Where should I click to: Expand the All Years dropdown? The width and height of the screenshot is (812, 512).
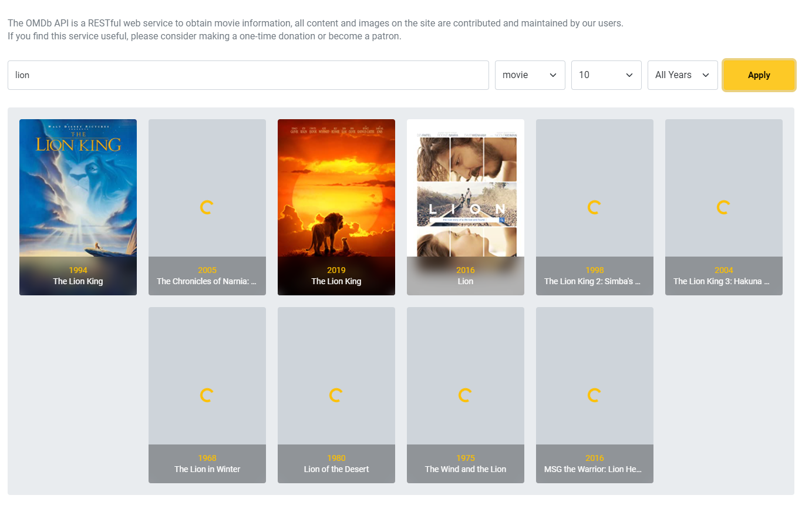pos(682,75)
